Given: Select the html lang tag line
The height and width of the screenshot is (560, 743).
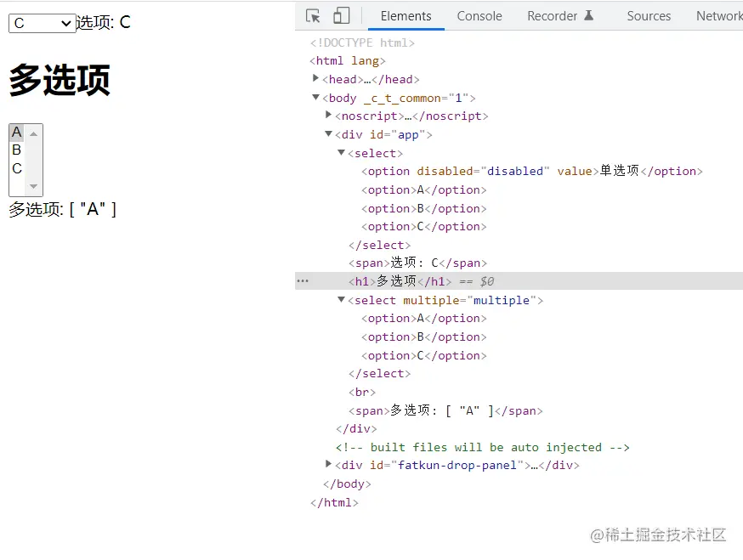Looking at the screenshot, I should [348, 60].
